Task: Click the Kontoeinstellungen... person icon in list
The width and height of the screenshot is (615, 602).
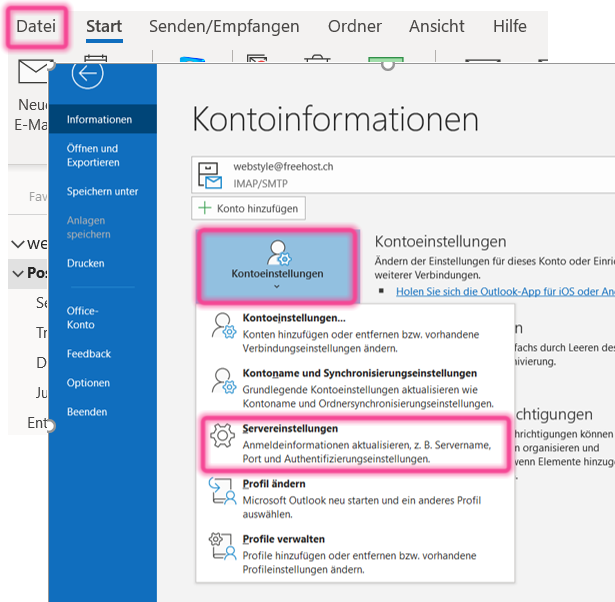Action: coord(219,327)
